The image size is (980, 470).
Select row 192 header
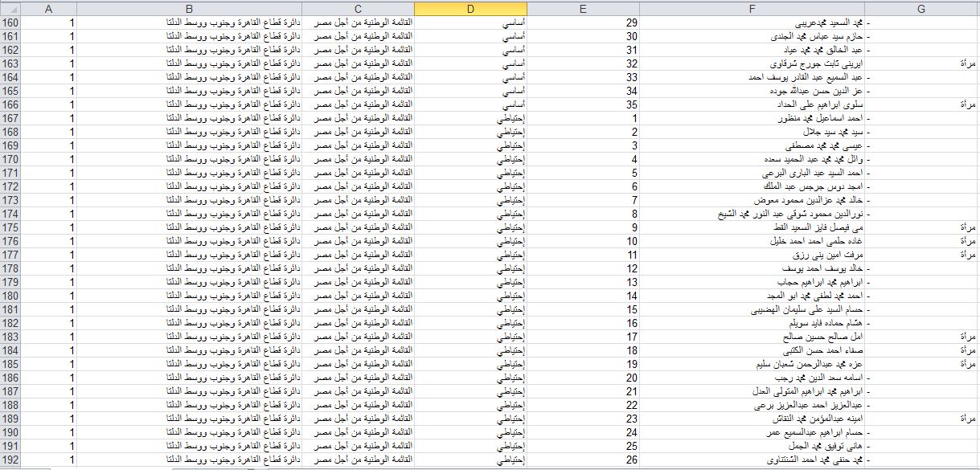10,460
